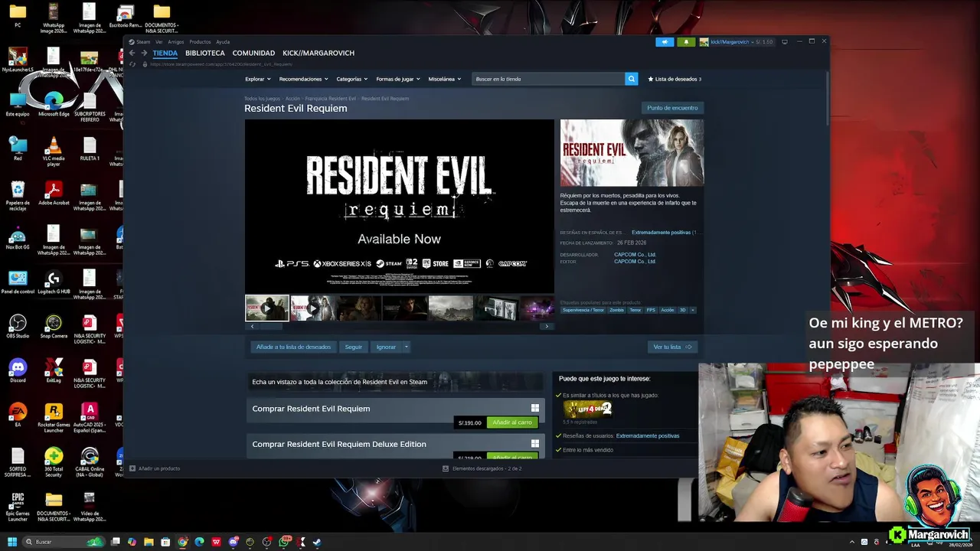The height and width of the screenshot is (551, 980).
Task: Select the Supervivencia / Terror tag
Action: click(x=583, y=310)
